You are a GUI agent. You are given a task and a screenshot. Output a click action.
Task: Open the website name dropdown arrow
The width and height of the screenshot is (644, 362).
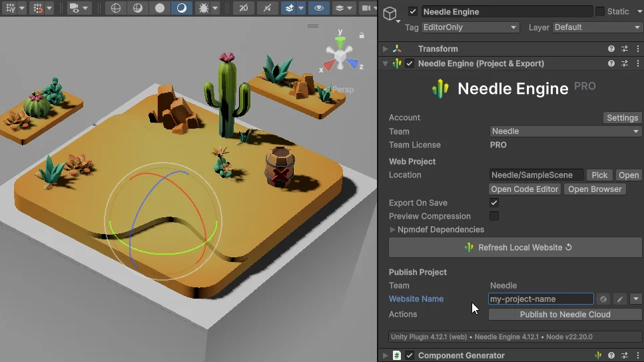[x=636, y=299]
